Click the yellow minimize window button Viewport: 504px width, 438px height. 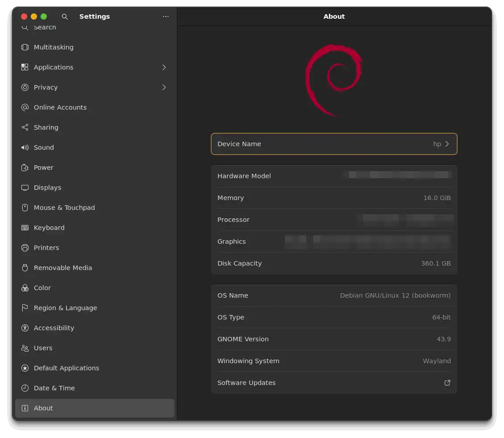(34, 16)
